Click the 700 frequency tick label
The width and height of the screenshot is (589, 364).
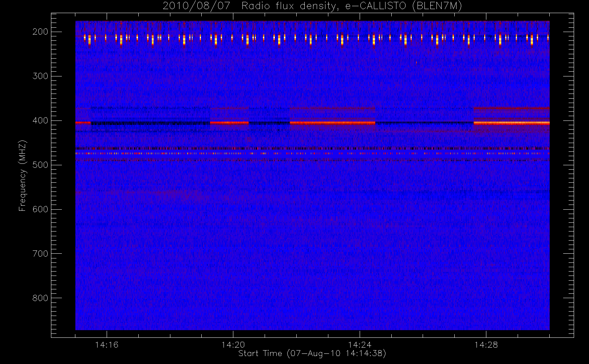click(x=40, y=254)
